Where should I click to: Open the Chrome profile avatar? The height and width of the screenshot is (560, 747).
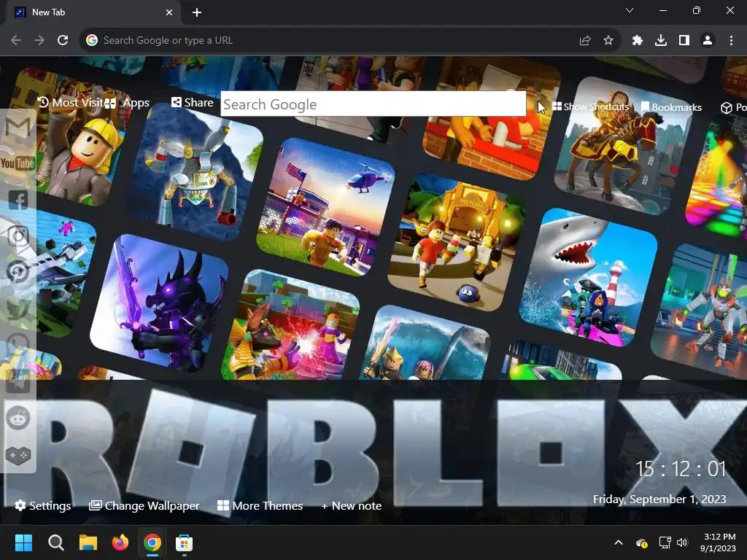pyautogui.click(x=708, y=41)
